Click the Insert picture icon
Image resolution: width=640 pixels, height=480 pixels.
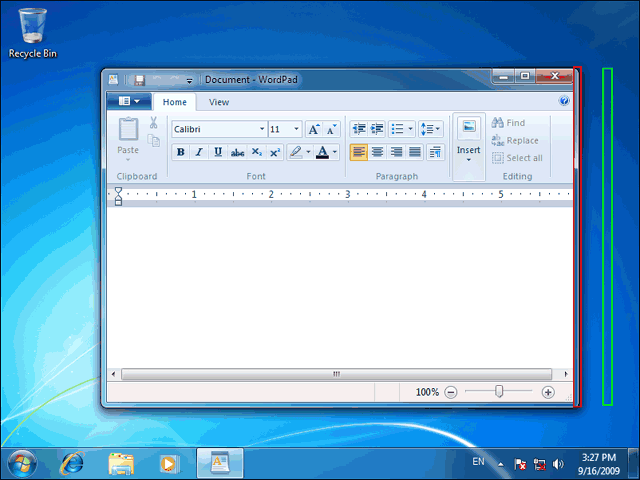469,127
